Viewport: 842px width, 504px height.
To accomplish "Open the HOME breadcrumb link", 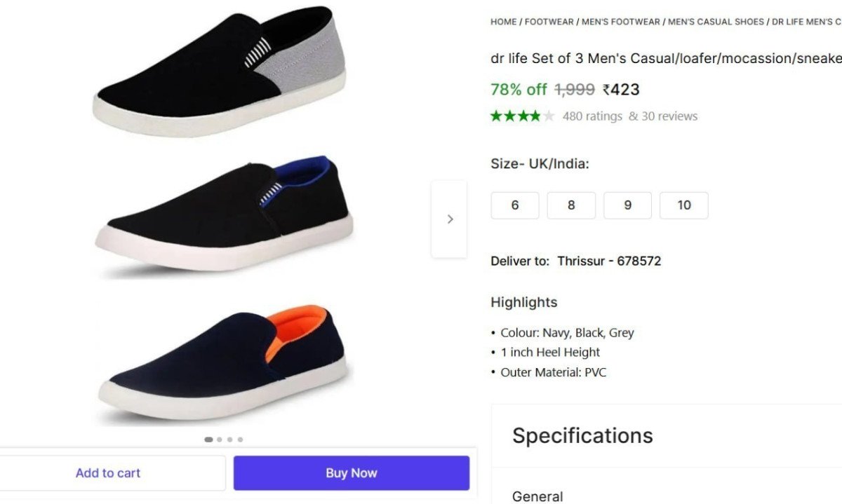I will click(503, 22).
